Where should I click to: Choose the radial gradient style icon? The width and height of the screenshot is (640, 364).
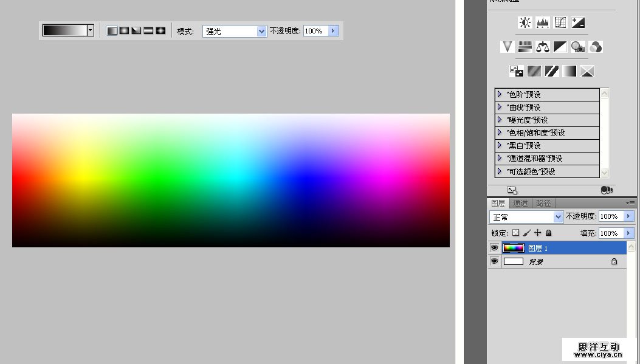[x=124, y=30]
